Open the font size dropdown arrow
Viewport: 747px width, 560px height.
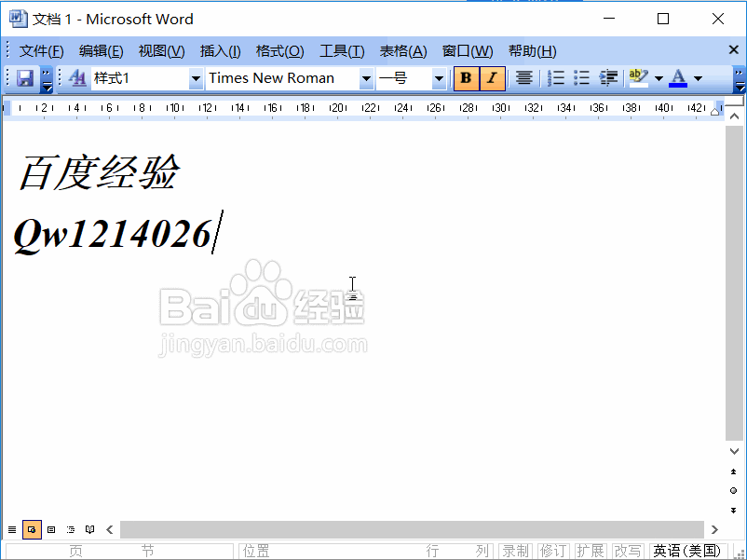[x=438, y=78]
